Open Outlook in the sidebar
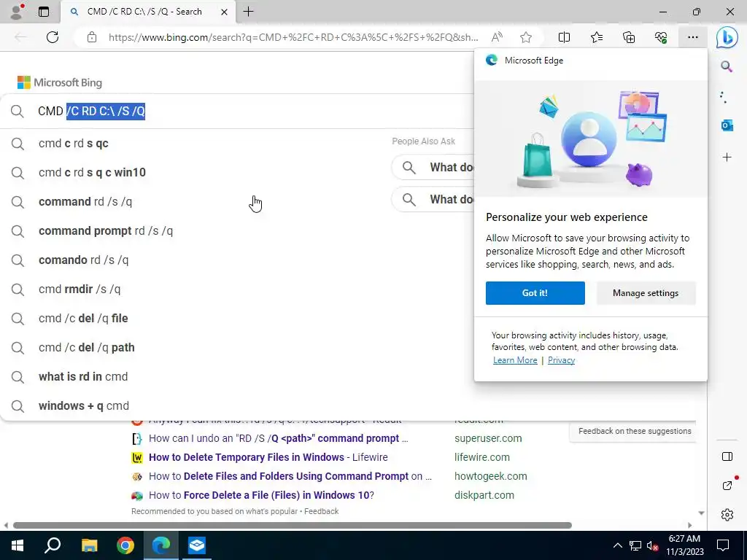Viewport: 747px width, 560px height. click(727, 125)
